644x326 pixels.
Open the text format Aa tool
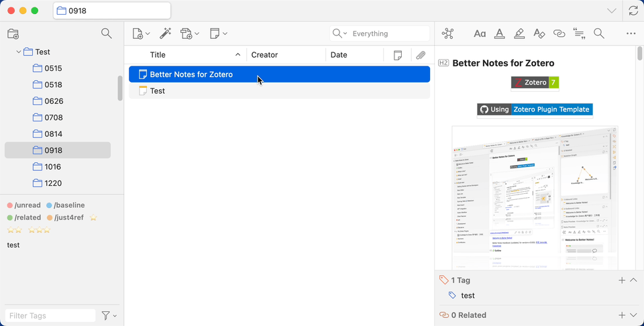(x=480, y=34)
